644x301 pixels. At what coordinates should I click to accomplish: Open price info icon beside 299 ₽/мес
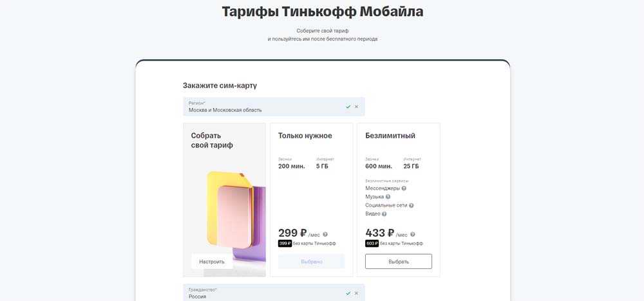click(x=325, y=235)
